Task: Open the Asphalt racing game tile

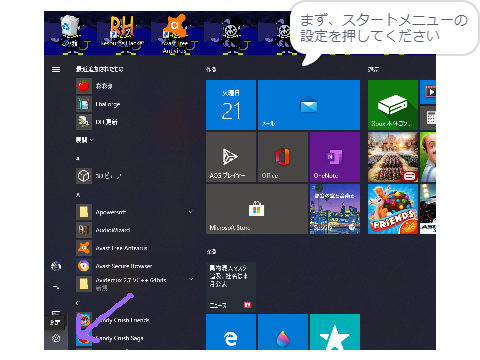Action: coord(428,209)
